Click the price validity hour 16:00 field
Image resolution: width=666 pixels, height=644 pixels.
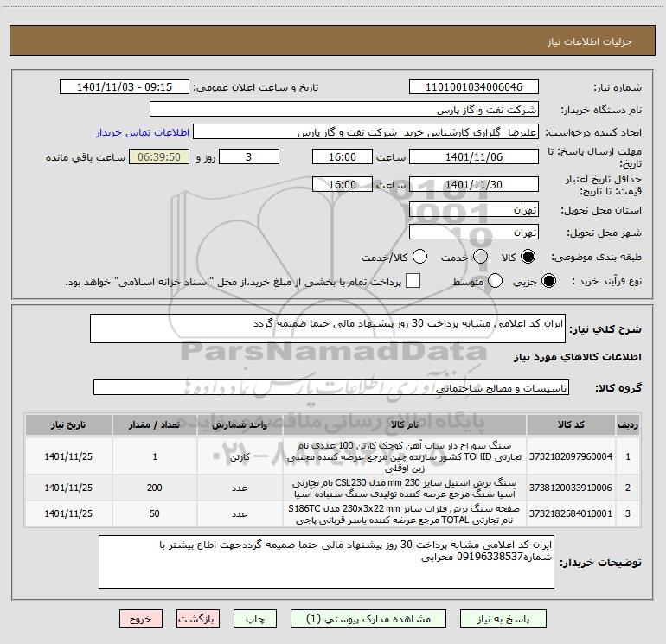tap(343, 185)
